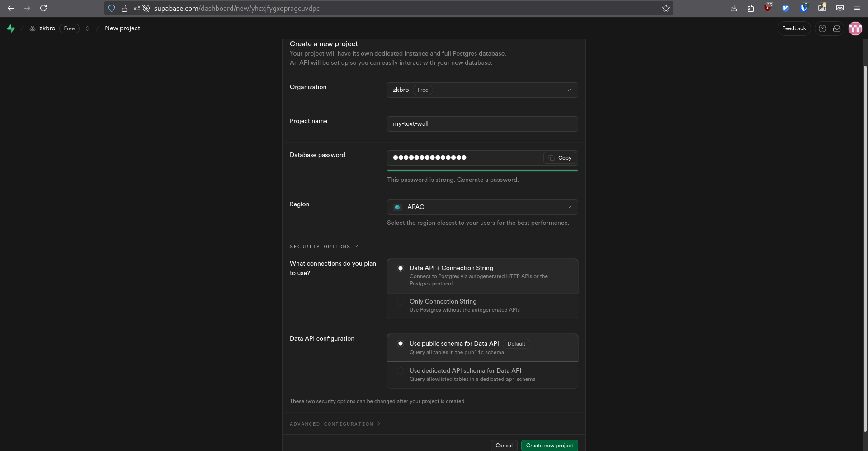Open organization switcher in breadcrumb
The width and height of the screenshot is (868, 451).
pos(88,28)
